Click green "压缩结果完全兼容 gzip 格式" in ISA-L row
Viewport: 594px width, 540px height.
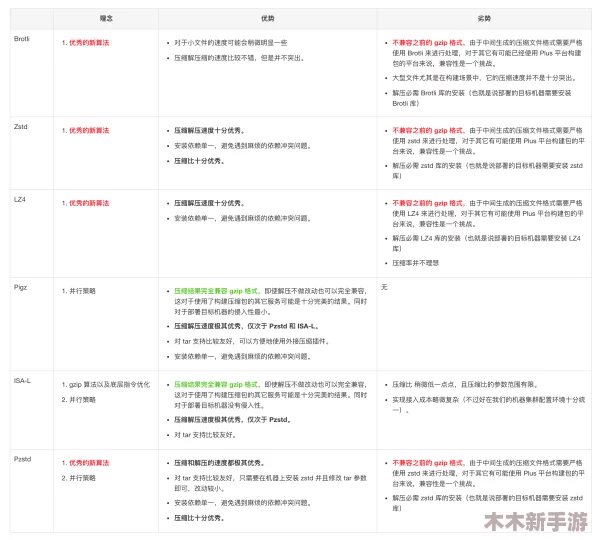coord(216,384)
